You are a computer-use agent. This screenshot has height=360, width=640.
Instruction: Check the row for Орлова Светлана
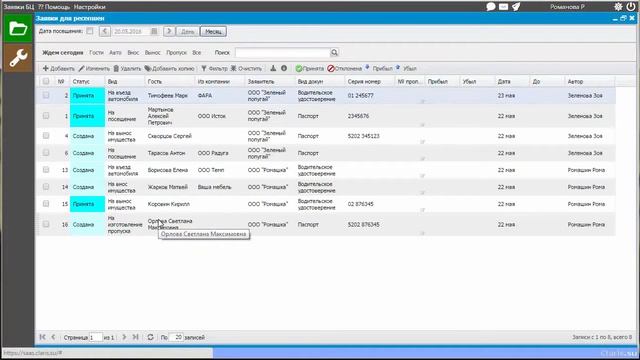(x=46, y=224)
